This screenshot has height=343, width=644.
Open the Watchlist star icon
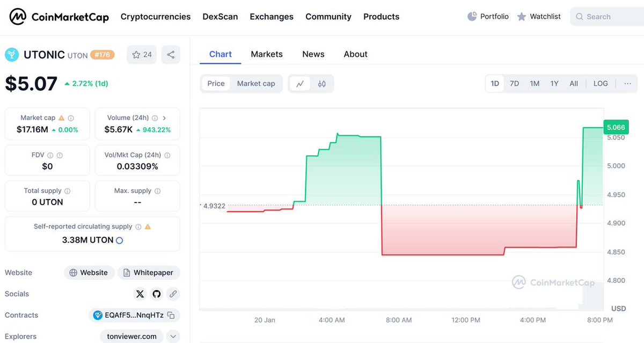point(521,17)
